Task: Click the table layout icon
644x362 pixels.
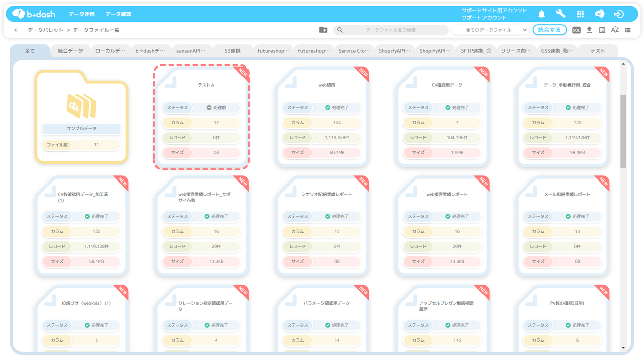Action: click(602, 30)
